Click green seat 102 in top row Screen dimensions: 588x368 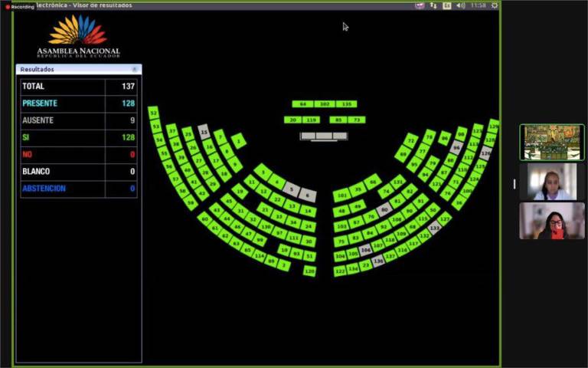(x=324, y=103)
